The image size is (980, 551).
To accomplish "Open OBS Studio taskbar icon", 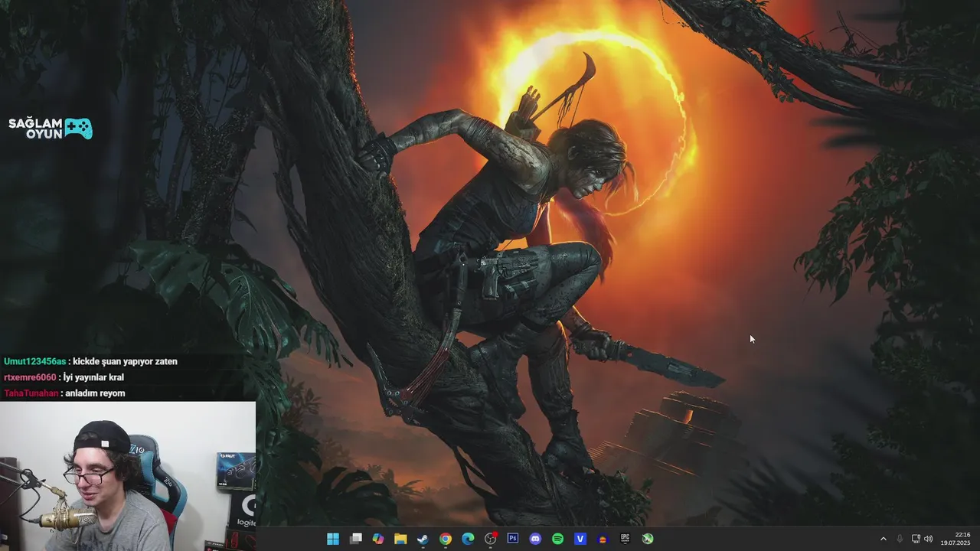I will pyautogui.click(x=491, y=539).
